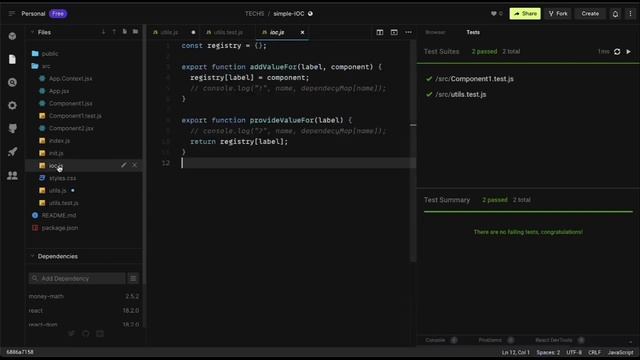Click the rename pencil on ioc.js row
The width and height of the screenshot is (640, 360).
[x=124, y=165]
